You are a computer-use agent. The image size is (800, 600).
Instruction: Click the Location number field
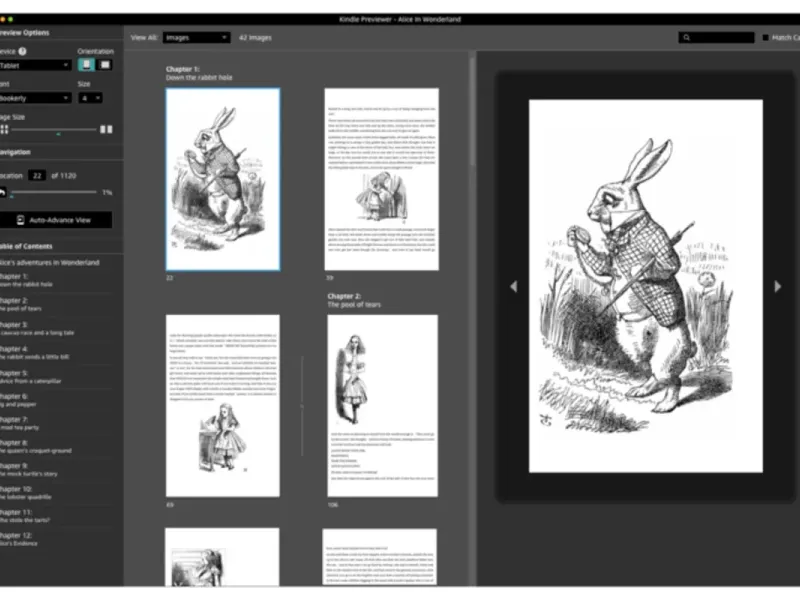click(37, 176)
